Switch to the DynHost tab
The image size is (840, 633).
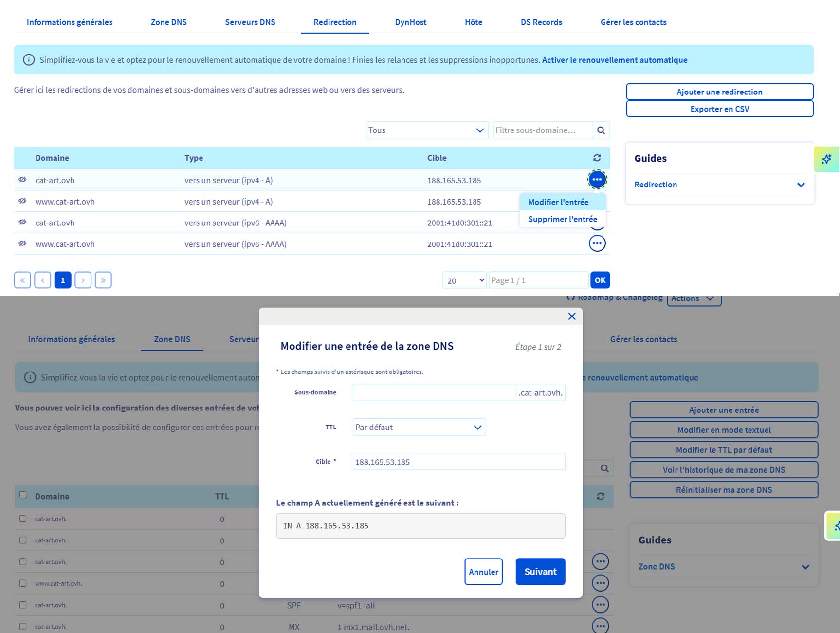click(x=410, y=22)
